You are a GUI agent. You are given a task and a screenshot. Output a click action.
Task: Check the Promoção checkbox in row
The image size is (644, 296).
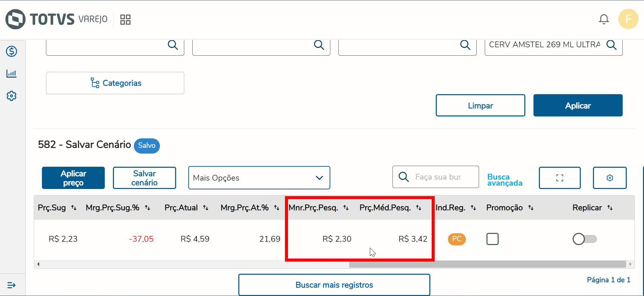pos(492,239)
